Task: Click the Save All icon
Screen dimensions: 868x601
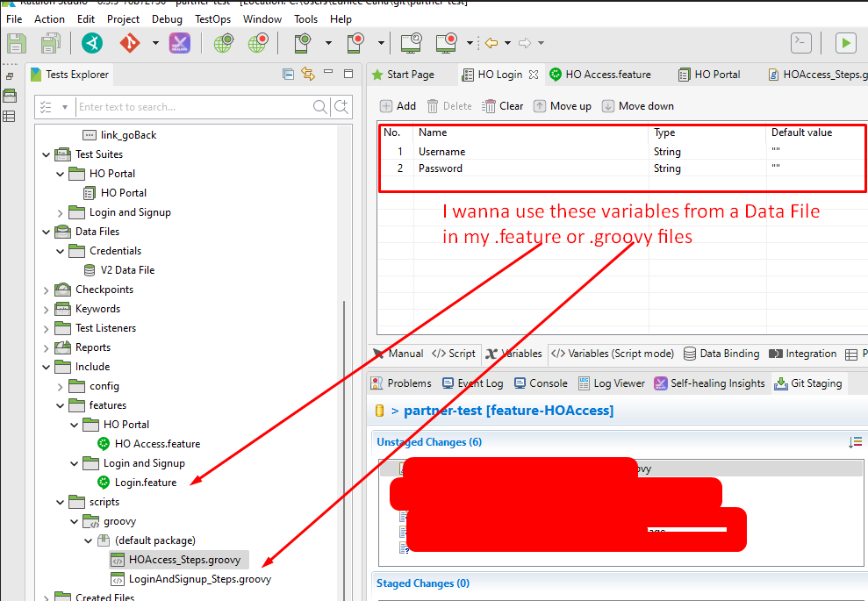Action: tap(50, 42)
